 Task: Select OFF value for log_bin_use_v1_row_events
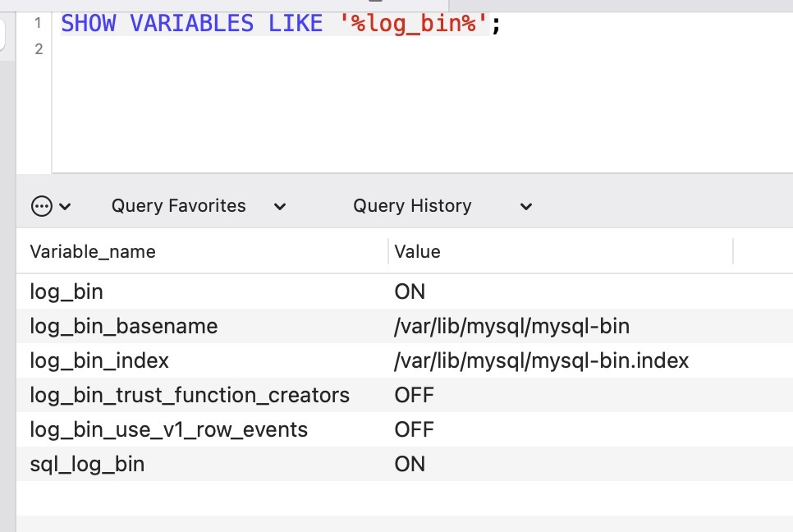[415, 429]
